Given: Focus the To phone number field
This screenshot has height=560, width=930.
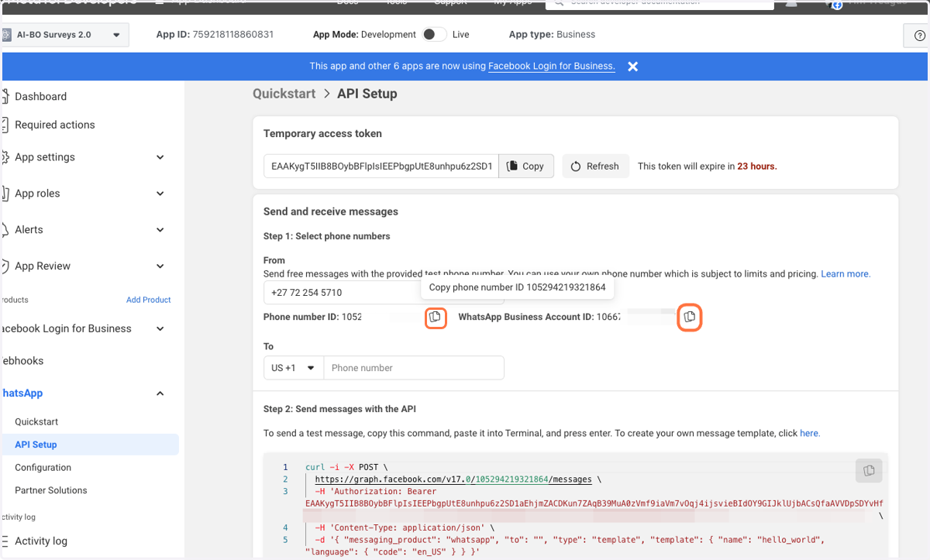Looking at the screenshot, I should (x=414, y=368).
